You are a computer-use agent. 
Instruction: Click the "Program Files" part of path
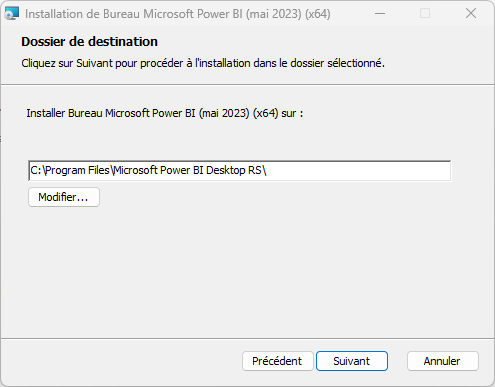[77, 170]
